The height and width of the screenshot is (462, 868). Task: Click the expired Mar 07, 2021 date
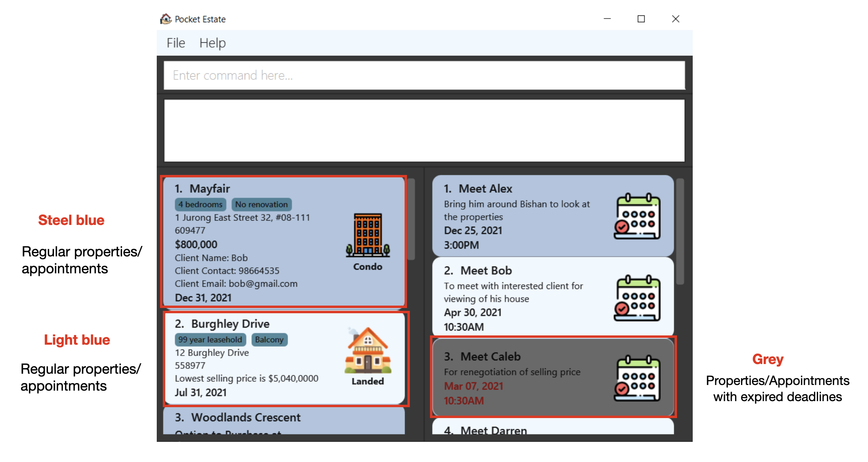473,386
